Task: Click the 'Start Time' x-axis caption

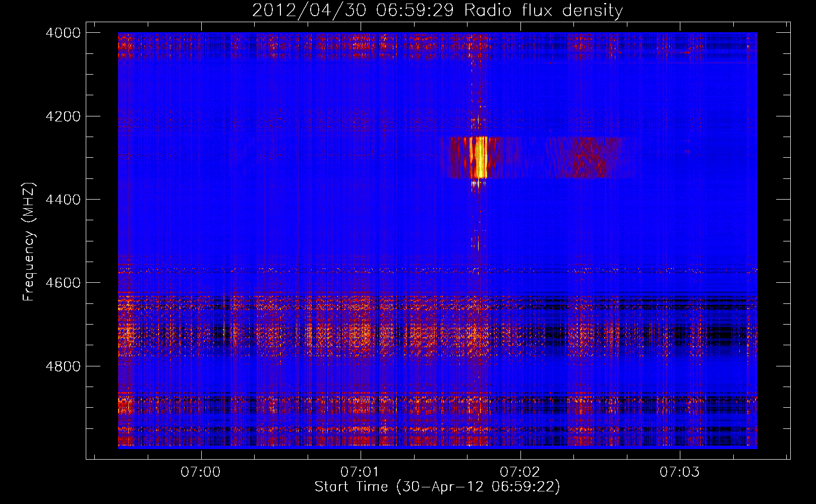Action: point(437,487)
